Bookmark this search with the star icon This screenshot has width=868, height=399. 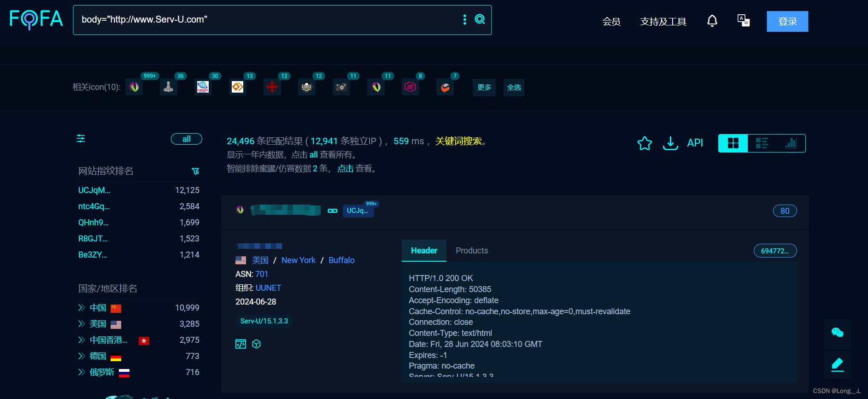pos(645,143)
